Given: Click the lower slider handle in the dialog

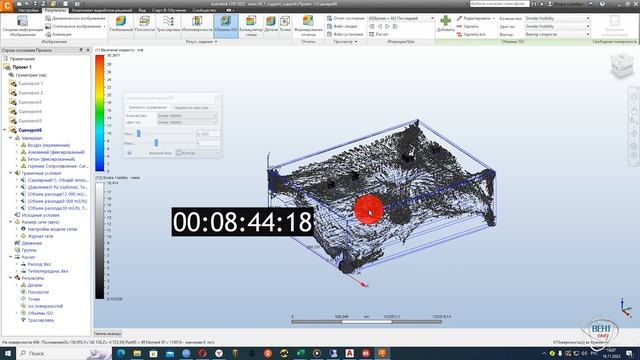Looking at the screenshot, I should click(x=156, y=143).
